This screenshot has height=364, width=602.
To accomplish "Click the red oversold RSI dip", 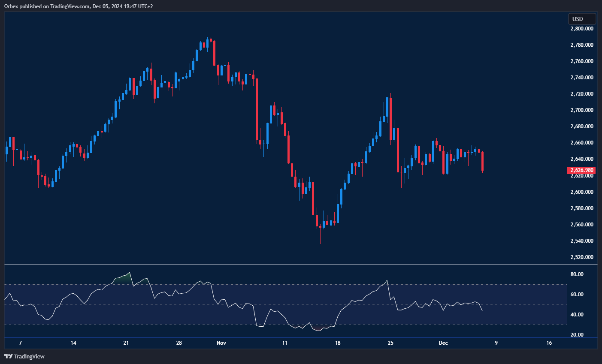I will [x=318, y=329].
